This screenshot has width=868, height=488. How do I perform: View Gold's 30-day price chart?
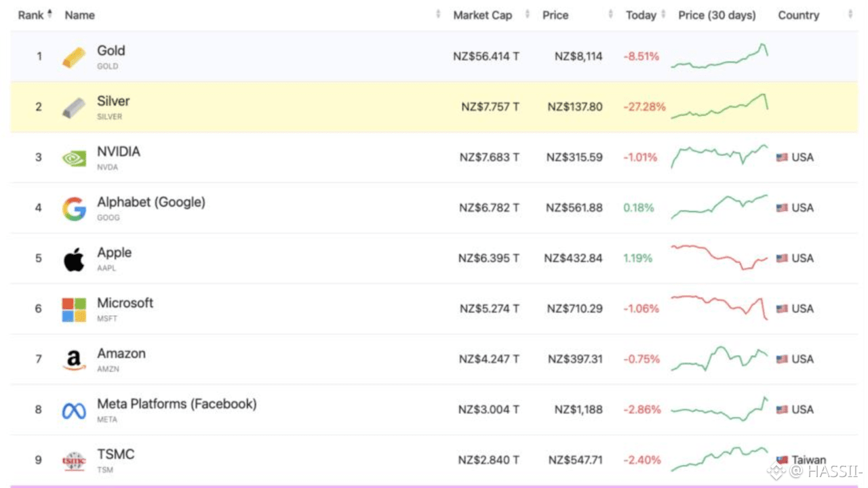point(719,57)
